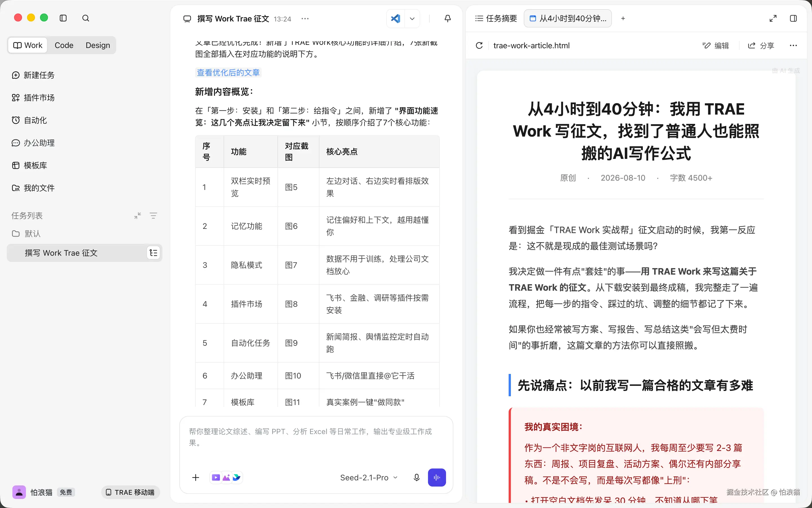The height and width of the screenshot is (508, 812).
Task: Collapse all tasks in 任务列表
Action: (x=138, y=216)
